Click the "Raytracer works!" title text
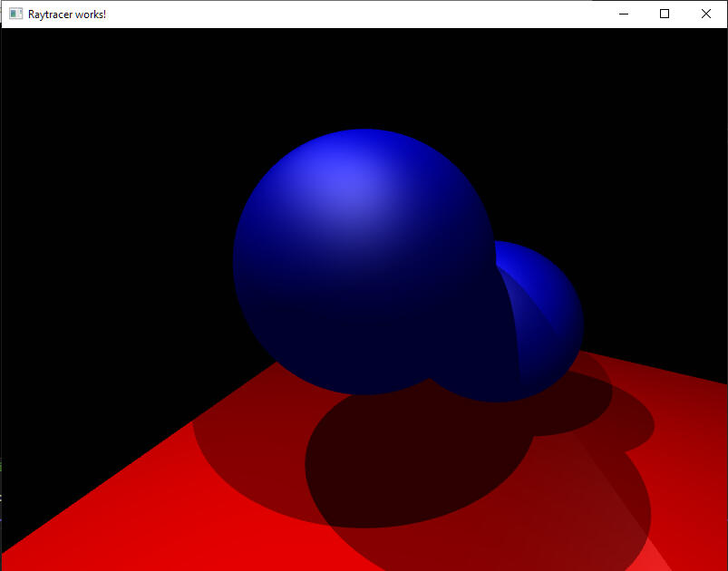728x571 pixels. [x=67, y=15]
